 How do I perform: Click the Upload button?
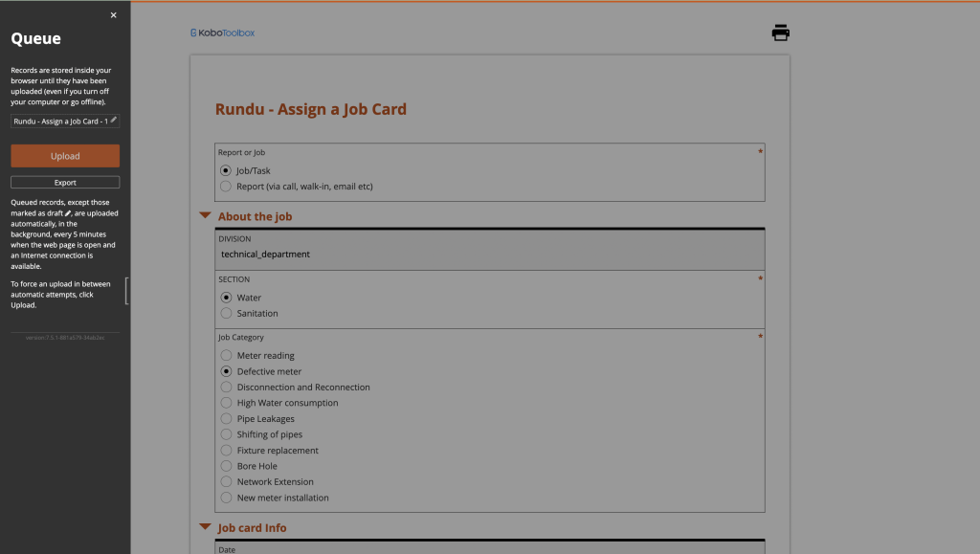pyautogui.click(x=65, y=156)
